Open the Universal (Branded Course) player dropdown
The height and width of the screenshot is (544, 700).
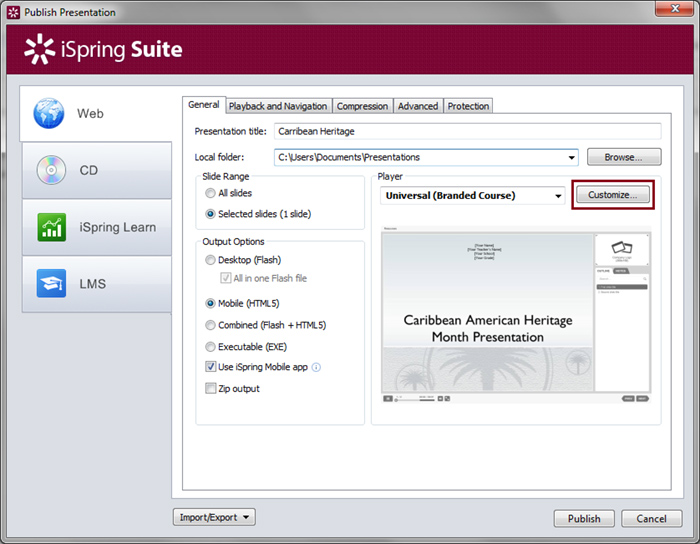click(x=472, y=195)
